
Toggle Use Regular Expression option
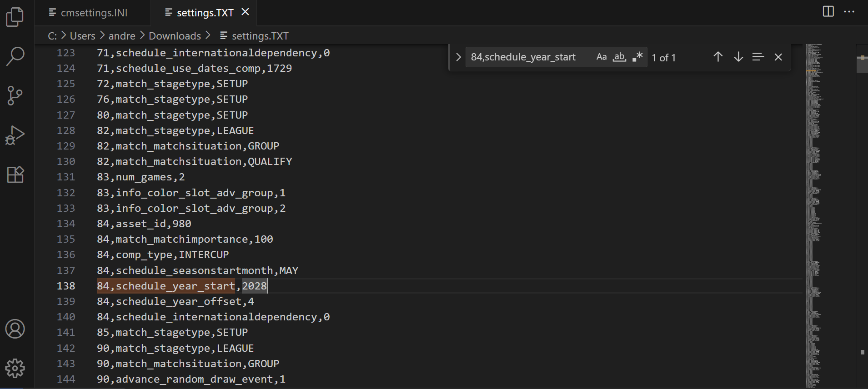(x=637, y=57)
